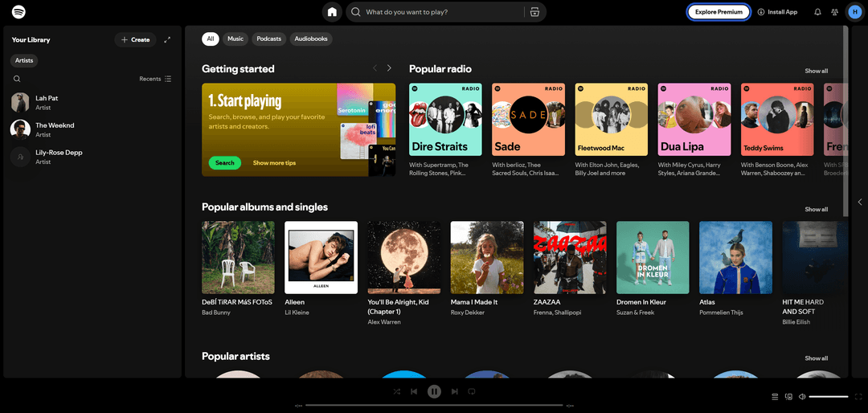Open Atlas album cover

click(x=735, y=257)
